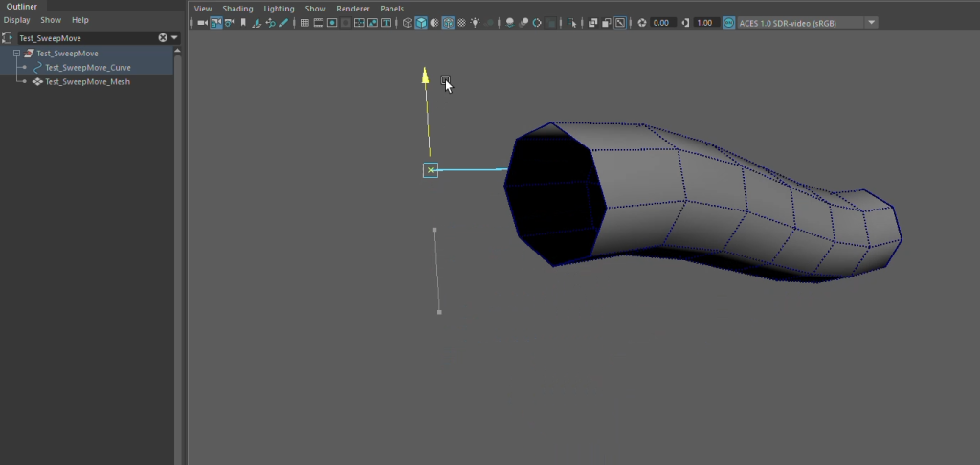
Task: Click Smooth Shade All cube icon
Action: pyautogui.click(x=422, y=22)
